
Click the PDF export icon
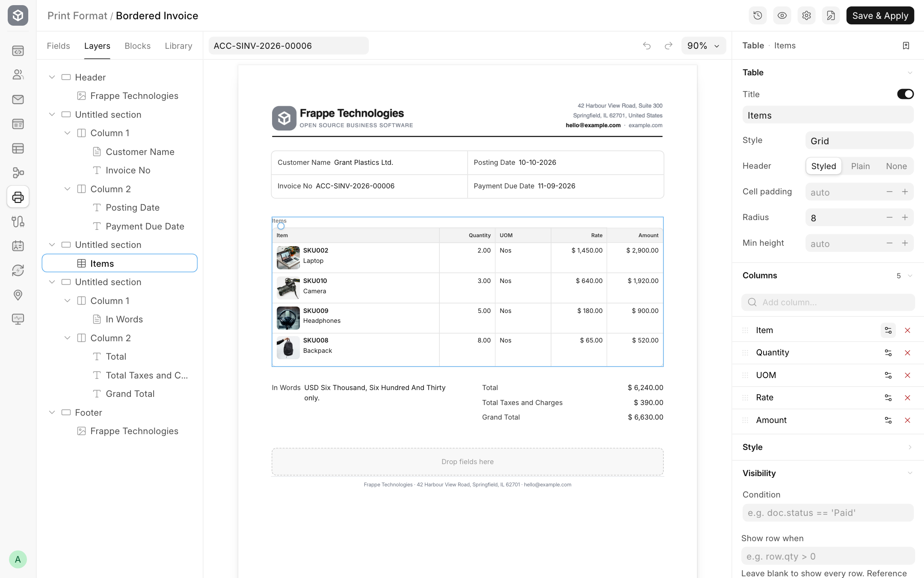[831, 15]
